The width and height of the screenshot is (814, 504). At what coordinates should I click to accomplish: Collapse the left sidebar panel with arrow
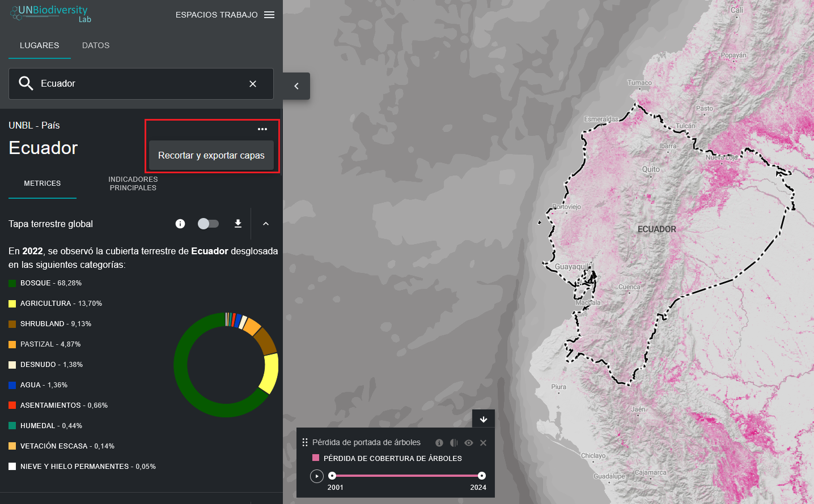coord(296,86)
